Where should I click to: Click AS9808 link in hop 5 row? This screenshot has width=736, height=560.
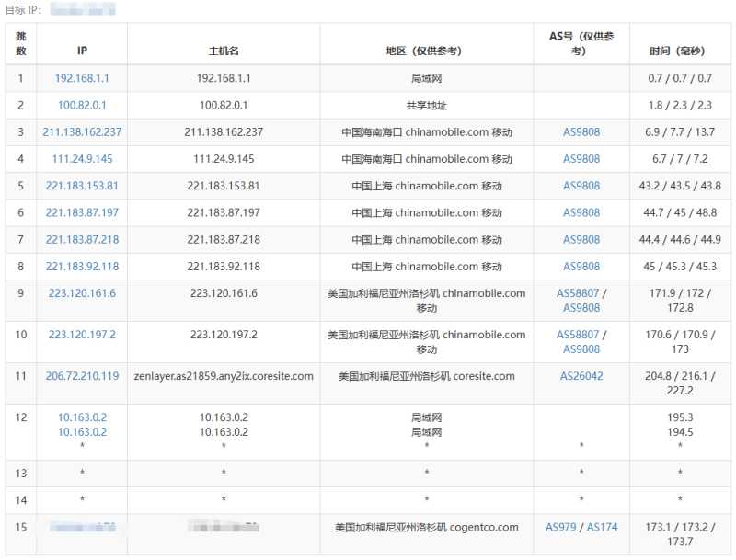point(581,186)
